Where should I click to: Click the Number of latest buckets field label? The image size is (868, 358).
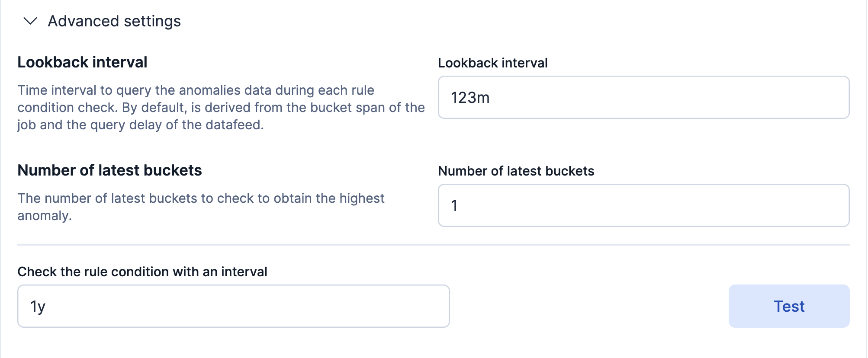coord(516,171)
